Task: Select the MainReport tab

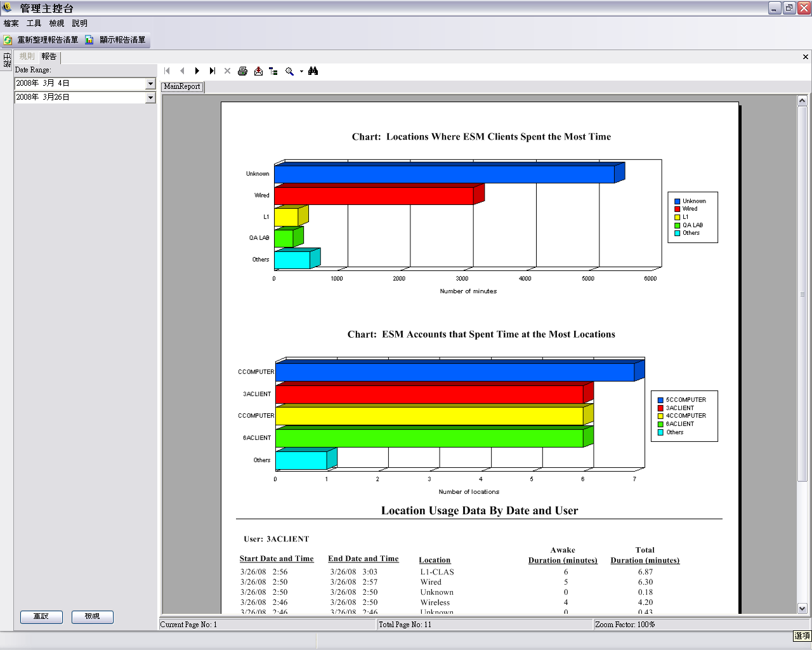Action: (182, 87)
